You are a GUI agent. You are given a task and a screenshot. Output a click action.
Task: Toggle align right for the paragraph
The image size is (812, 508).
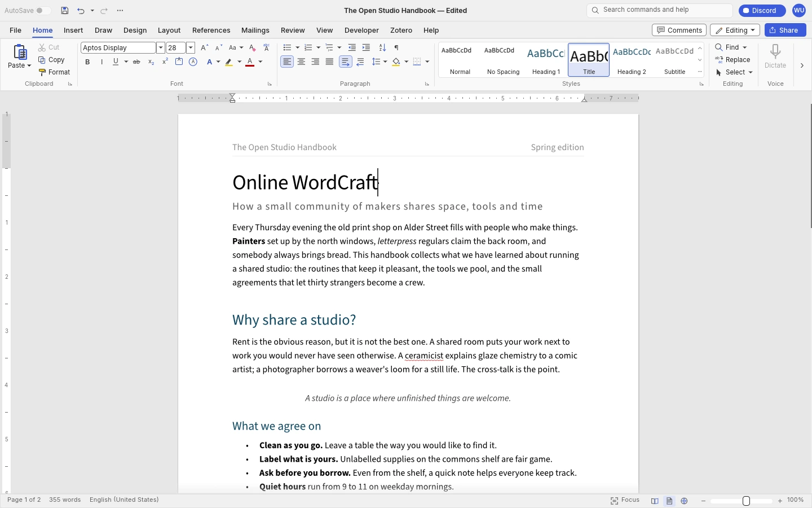(x=315, y=62)
